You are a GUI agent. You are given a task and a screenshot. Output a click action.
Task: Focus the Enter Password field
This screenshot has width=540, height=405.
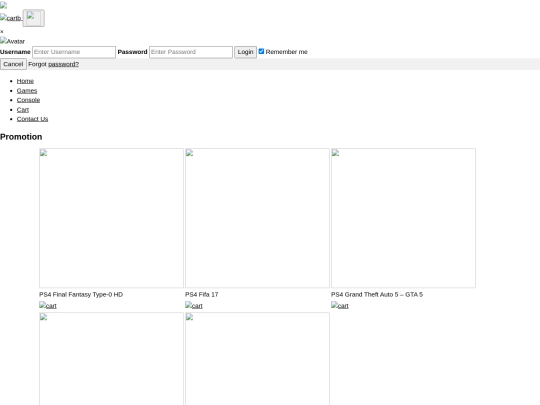(191, 52)
